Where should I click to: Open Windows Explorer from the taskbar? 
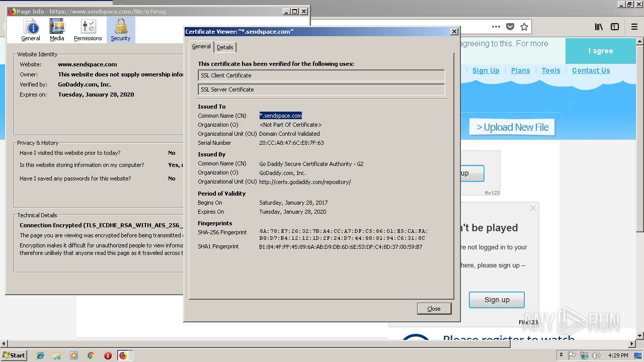[x=57, y=355]
